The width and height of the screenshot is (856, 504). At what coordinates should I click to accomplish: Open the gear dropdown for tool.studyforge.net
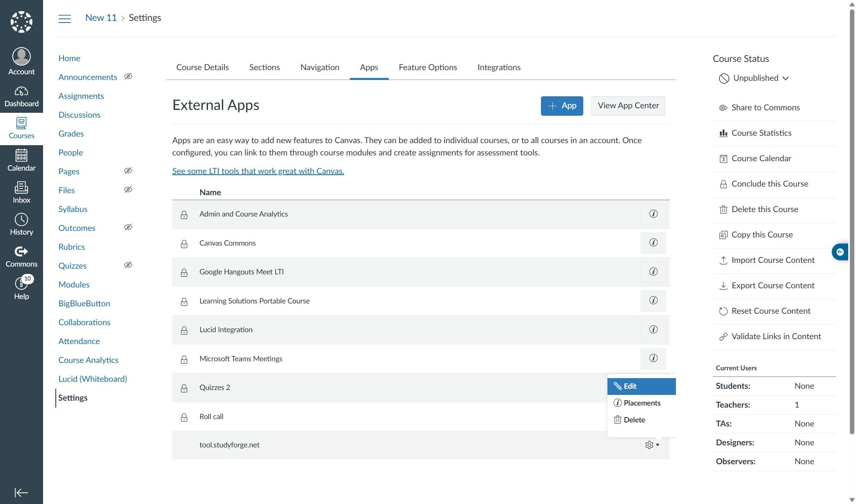point(652,445)
